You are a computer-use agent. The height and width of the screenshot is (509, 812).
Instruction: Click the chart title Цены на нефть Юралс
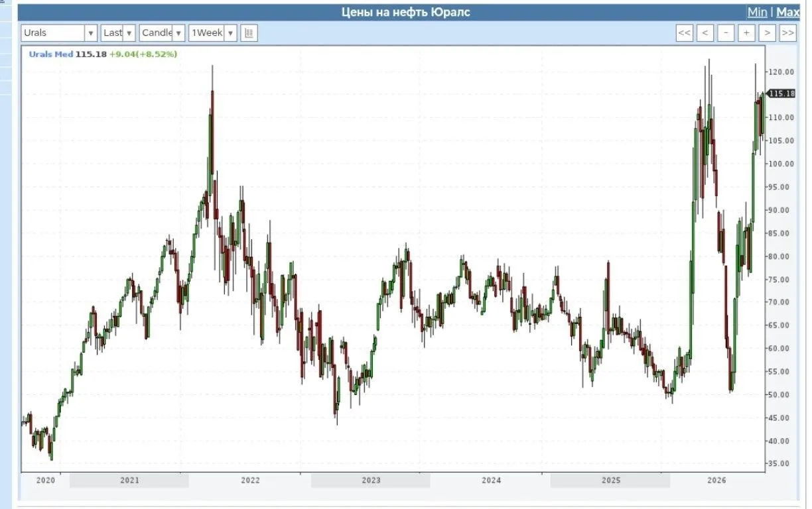click(x=406, y=12)
